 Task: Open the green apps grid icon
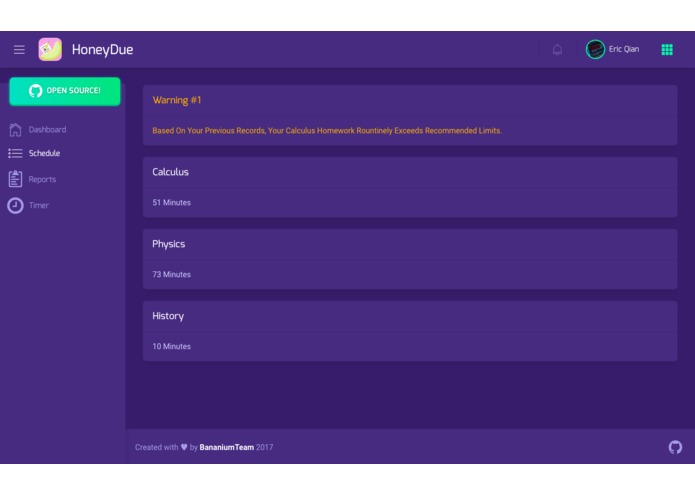tap(667, 50)
